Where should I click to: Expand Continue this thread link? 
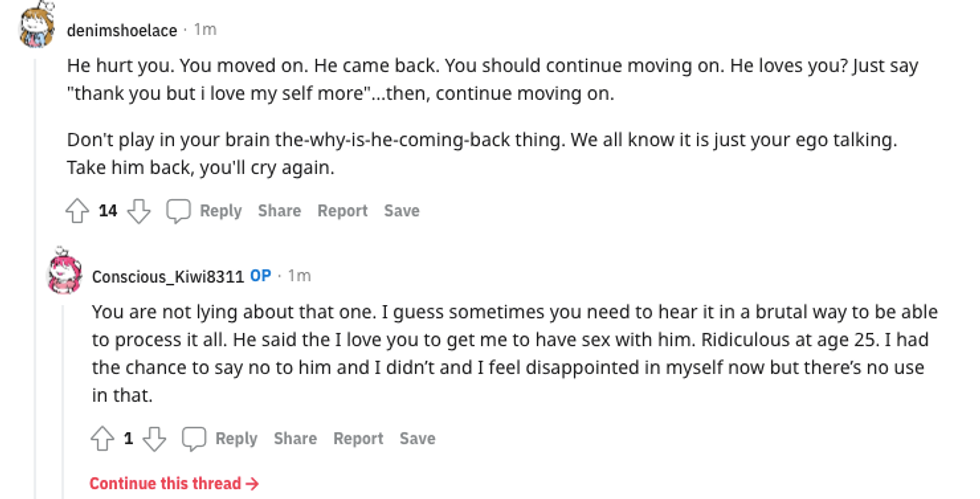tap(174, 484)
